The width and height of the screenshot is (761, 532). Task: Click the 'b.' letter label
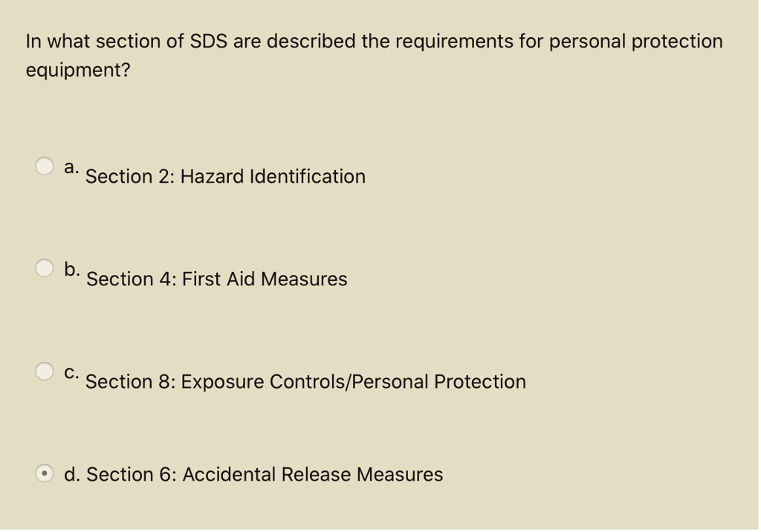point(72,268)
